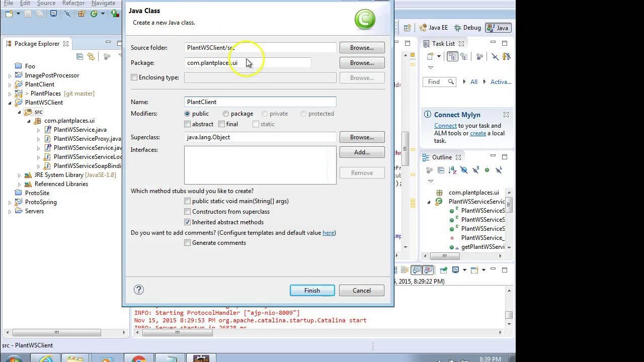Screen dimensions: 644x362
Task: Uncheck Inherited abstract methods option
Action: [x=187, y=222]
